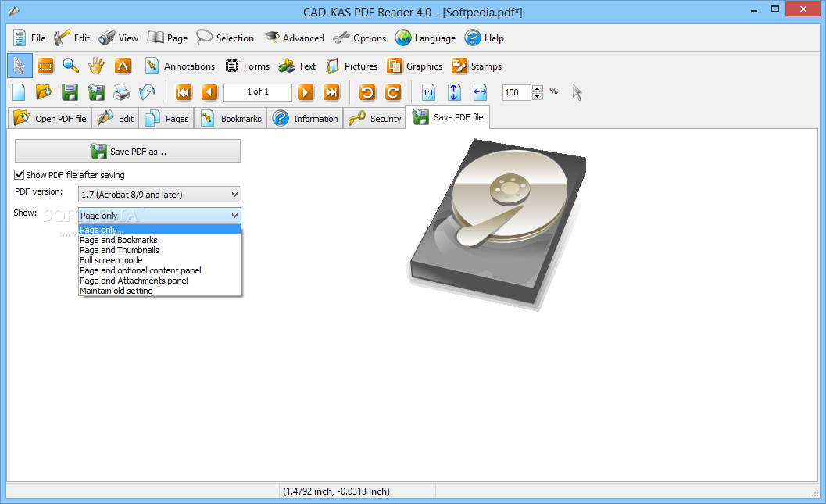Image resolution: width=826 pixels, height=504 pixels.
Task: Click the gray cursor icon after zoom percent
Action: pyautogui.click(x=577, y=93)
